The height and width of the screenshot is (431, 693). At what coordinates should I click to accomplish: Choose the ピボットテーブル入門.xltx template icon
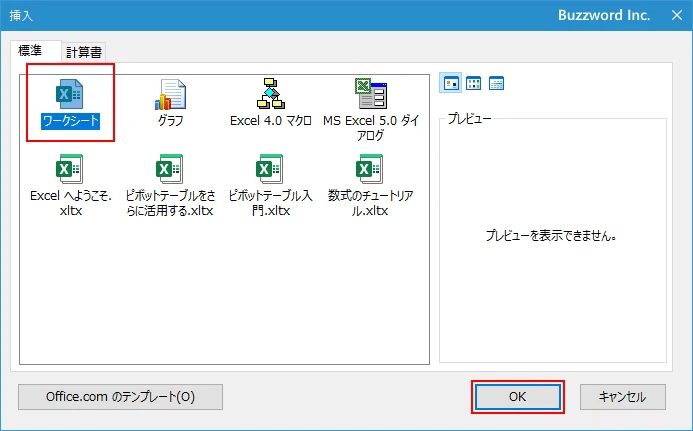[x=270, y=169]
